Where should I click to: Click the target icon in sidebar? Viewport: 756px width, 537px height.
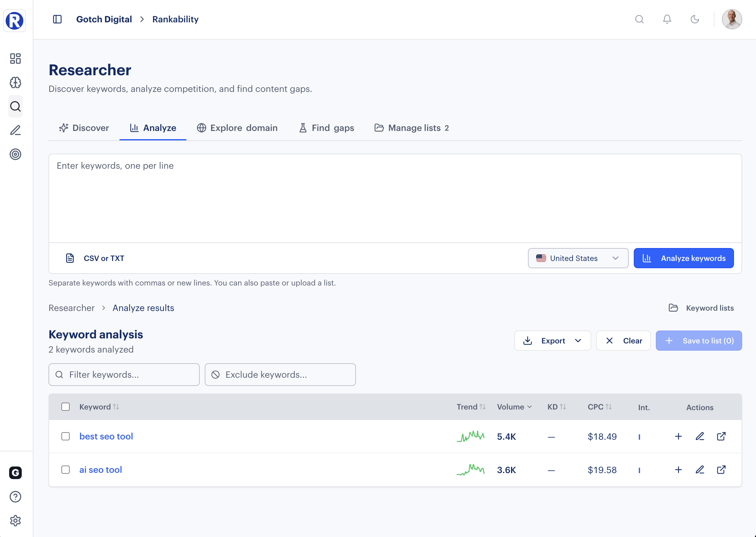click(x=15, y=154)
